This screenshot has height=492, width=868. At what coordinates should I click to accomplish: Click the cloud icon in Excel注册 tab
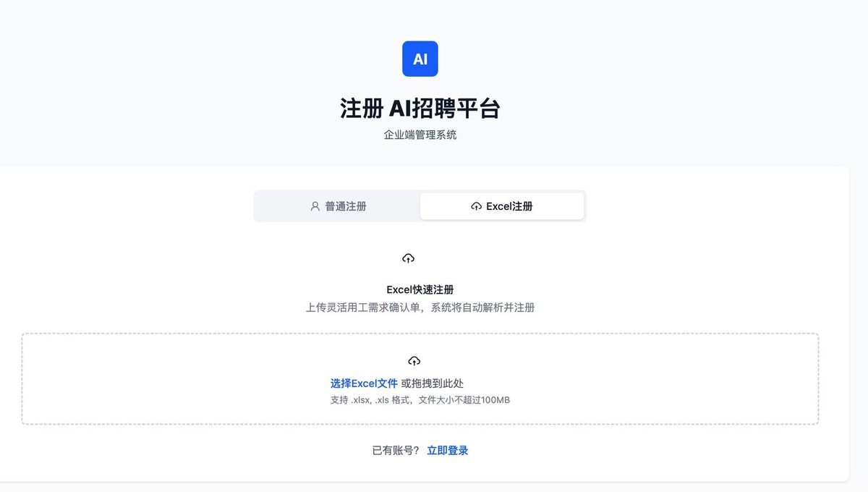pyautogui.click(x=476, y=206)
